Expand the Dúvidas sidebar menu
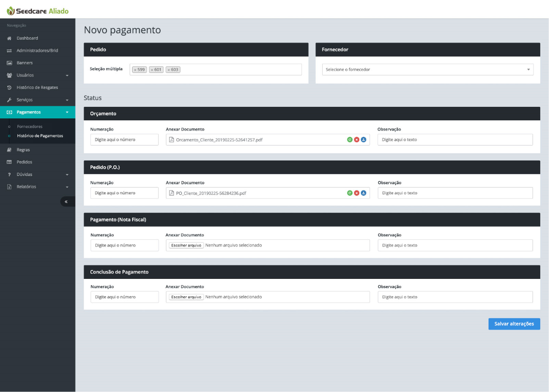 [37, 174]
